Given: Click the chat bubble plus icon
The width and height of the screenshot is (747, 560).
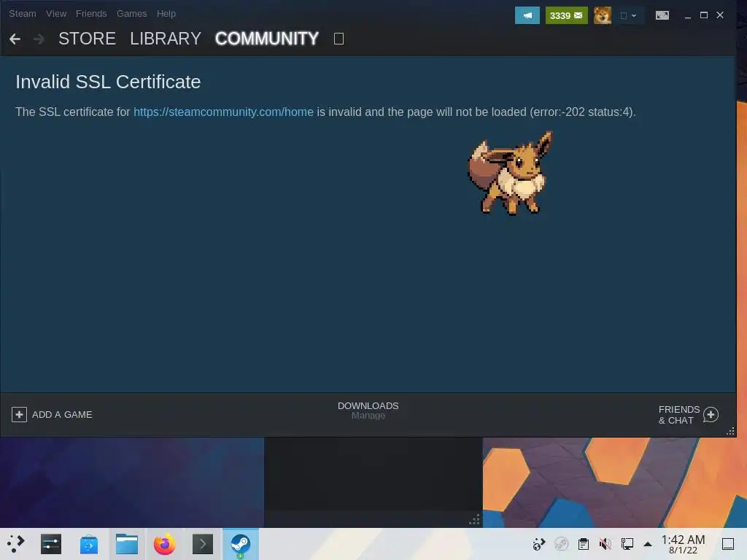Looking at the screenshot, I should tap(711, 415).
